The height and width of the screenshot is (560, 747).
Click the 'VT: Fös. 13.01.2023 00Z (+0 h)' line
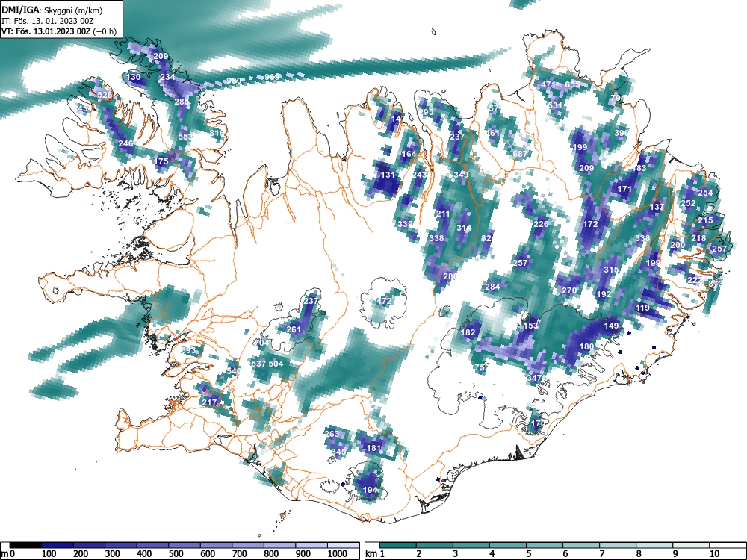coord(58,31)
